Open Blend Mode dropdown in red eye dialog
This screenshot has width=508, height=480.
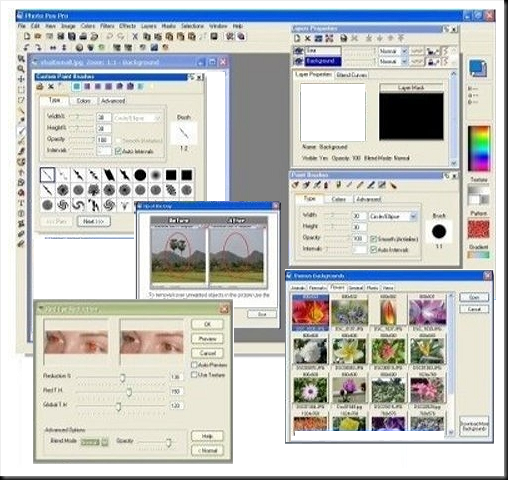pyautogui.click(x=105, y=442)
